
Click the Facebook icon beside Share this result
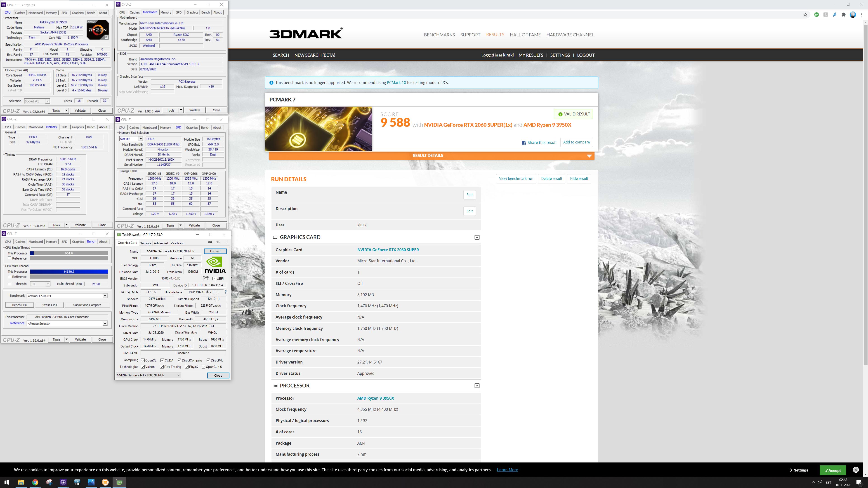524,143
